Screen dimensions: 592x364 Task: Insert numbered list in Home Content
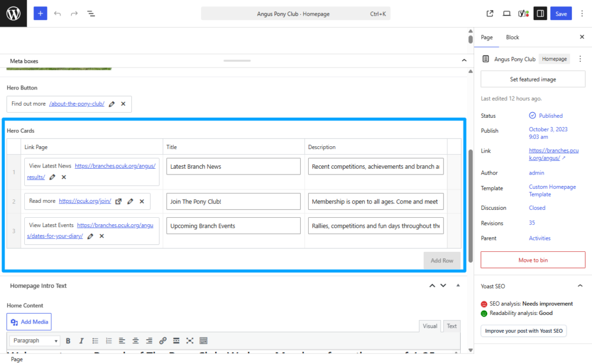[109, 341]
